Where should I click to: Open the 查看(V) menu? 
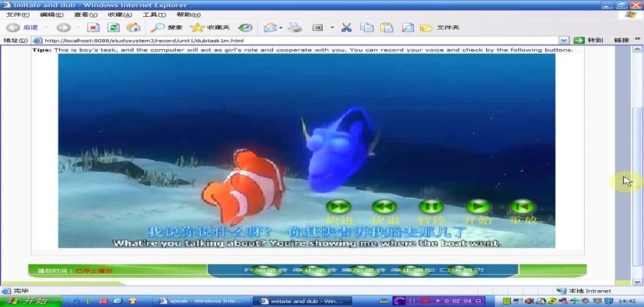point(85,15)
